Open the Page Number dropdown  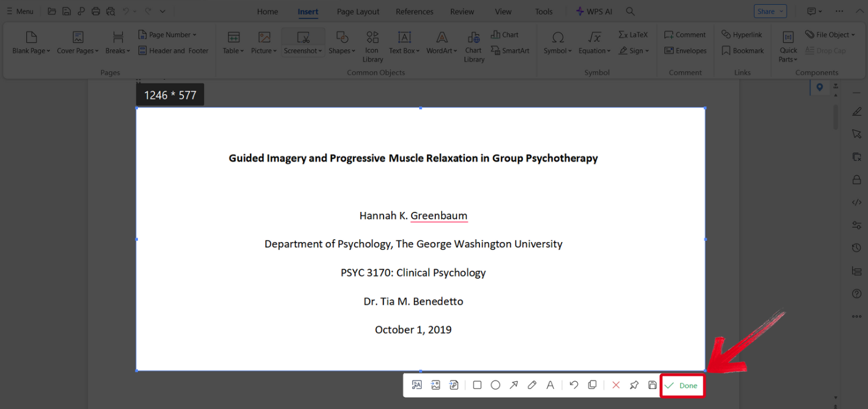168,34
